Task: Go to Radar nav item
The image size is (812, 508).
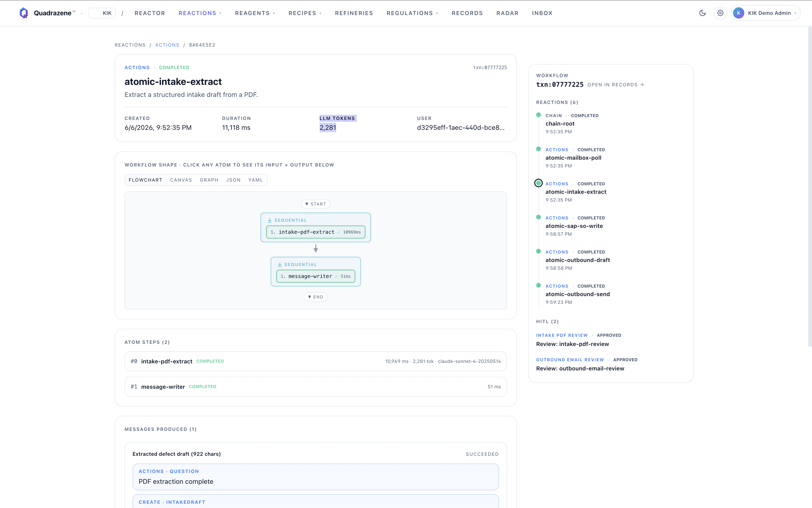Action: pyautogui.click(x=507, y=13)
